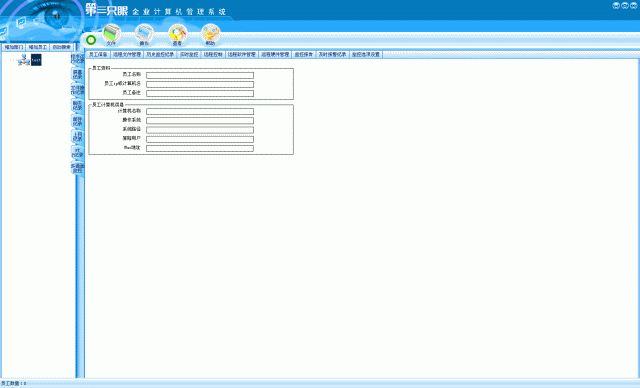Viewport: 640px width, 388px height.
Task: Switch to the 实时监控 tab
Action: pos(189,54)
